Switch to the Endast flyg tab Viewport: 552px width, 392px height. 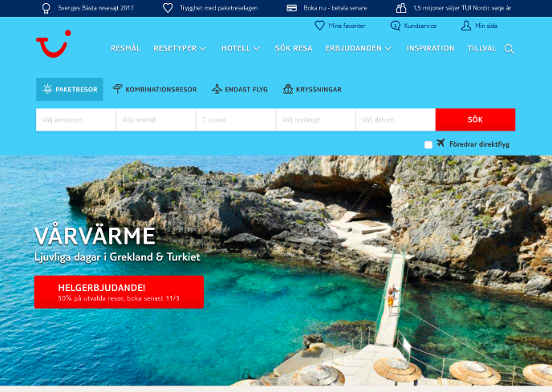pos(239,89)
